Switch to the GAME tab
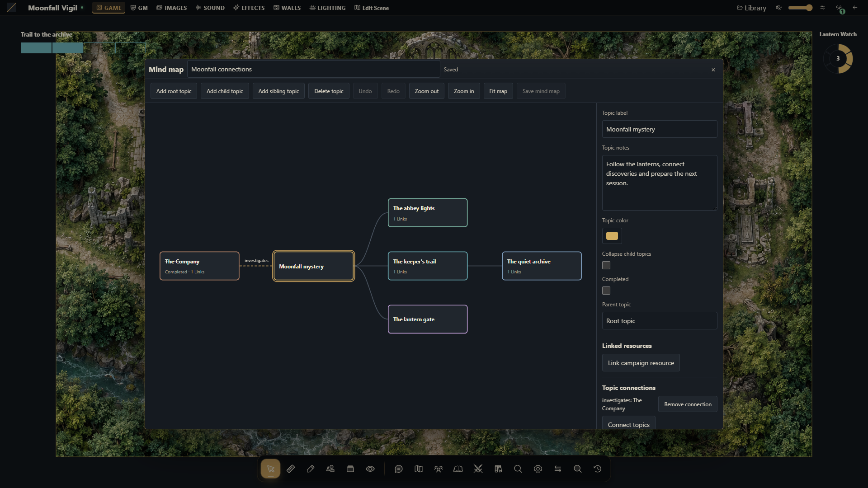The height and width of the screenshot is (488, 868). pyautogui.click(x=109, y=8)
